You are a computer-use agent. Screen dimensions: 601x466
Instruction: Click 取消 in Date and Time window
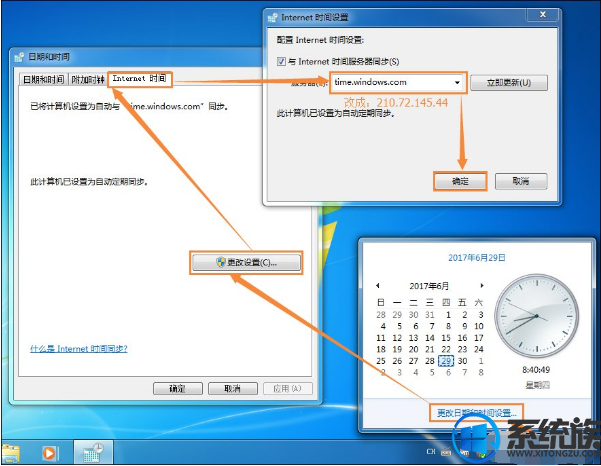click(232, 389)
